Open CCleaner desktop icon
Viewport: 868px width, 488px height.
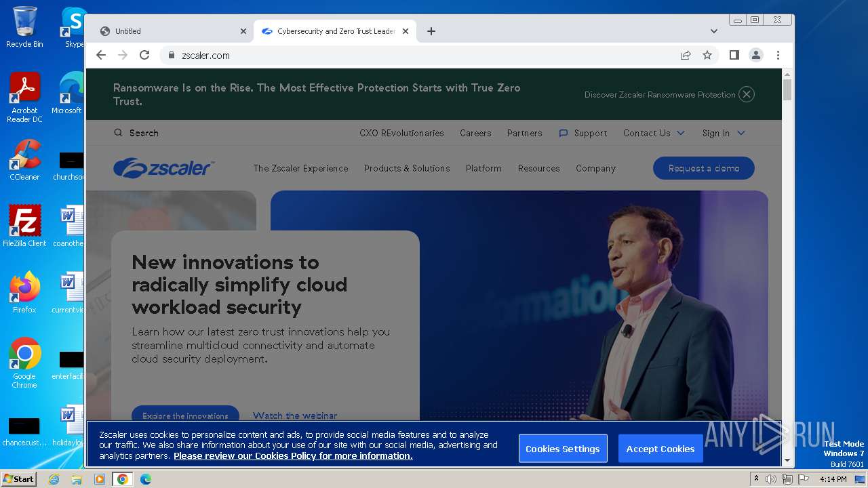tap(24, 160)
